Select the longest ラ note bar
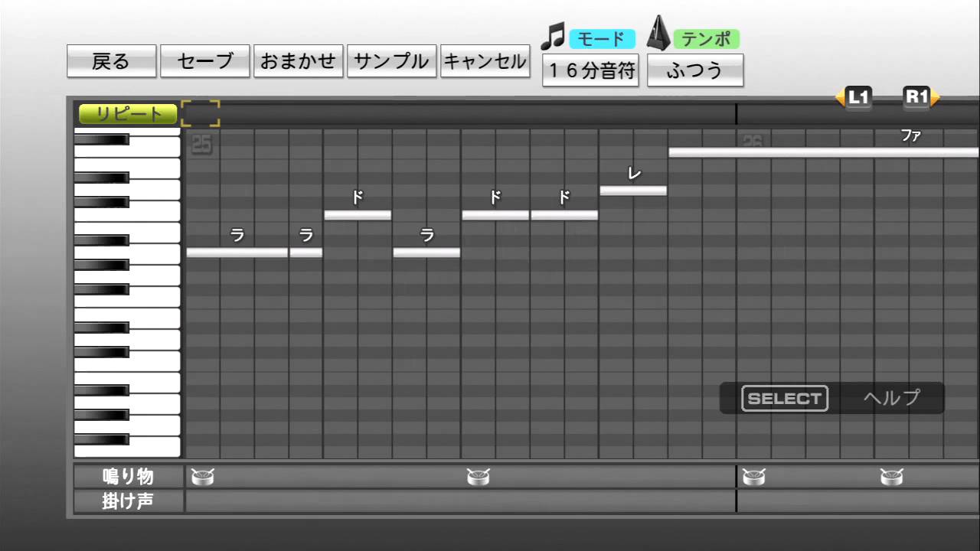The width and height of the screenshot is (980, 551). click(237, 253)
